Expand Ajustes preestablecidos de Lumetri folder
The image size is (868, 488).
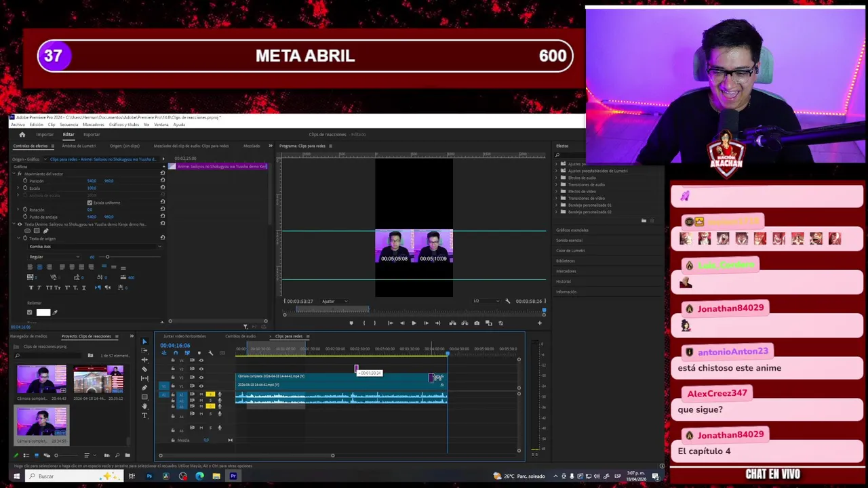coord(557,171)
